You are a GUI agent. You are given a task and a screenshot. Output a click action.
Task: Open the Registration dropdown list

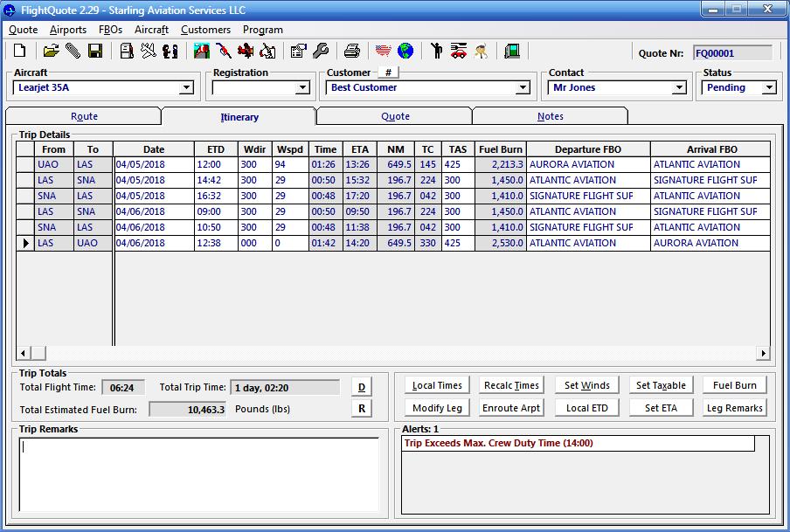coord(302,88)
